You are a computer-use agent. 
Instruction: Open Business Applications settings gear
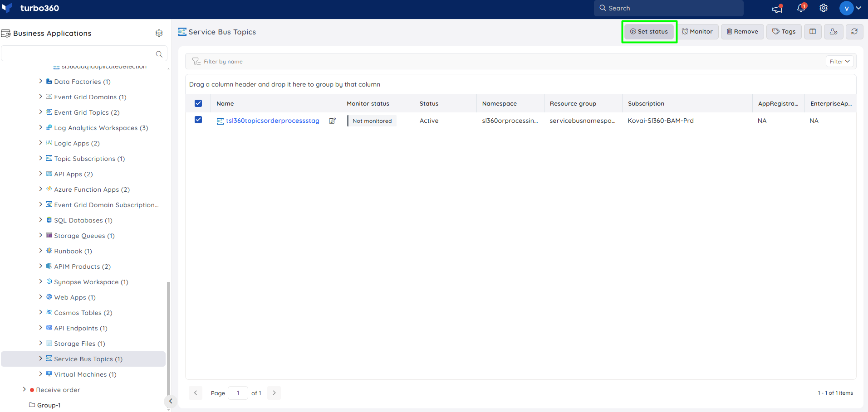point(159,33)
